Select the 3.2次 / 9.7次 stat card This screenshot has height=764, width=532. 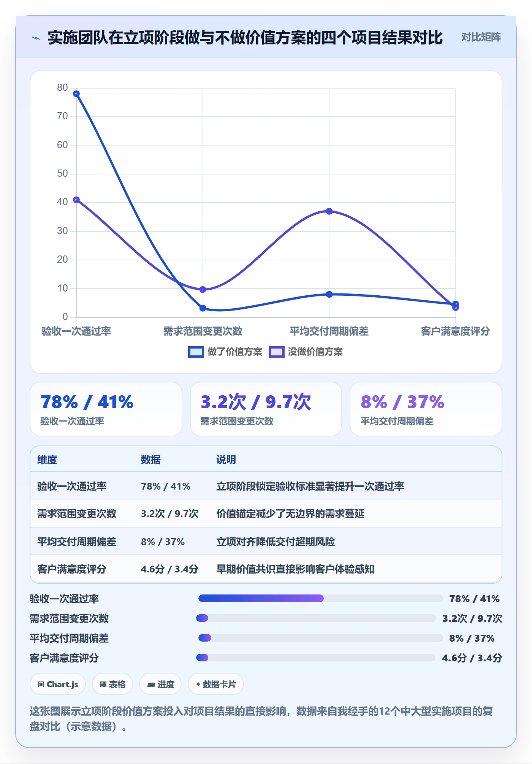[x=266, y=409]
